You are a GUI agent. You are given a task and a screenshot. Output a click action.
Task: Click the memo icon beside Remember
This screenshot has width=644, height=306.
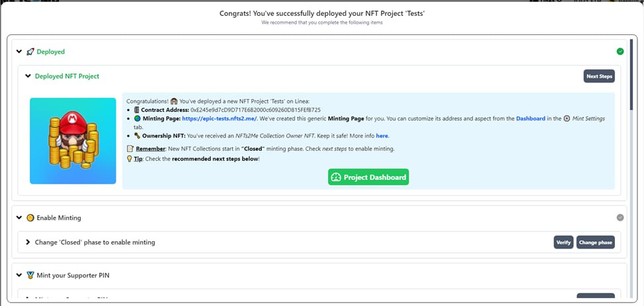[130, 149]
